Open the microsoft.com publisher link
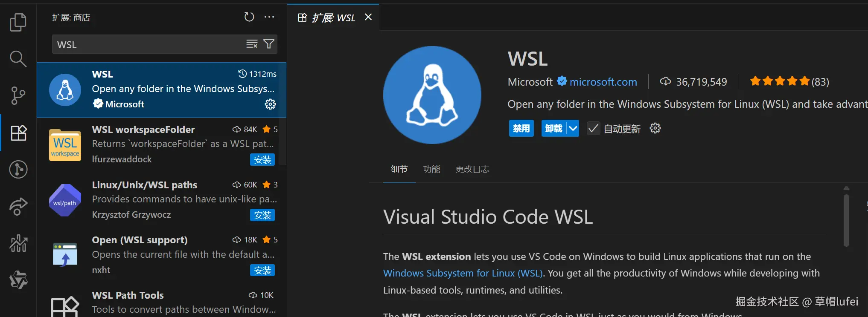 click(x=603, y=82)
